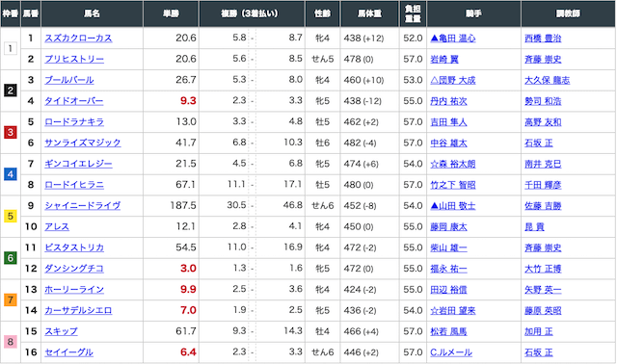Open trainer link 加用 正
617x364 pixels.
pos(539,331)
